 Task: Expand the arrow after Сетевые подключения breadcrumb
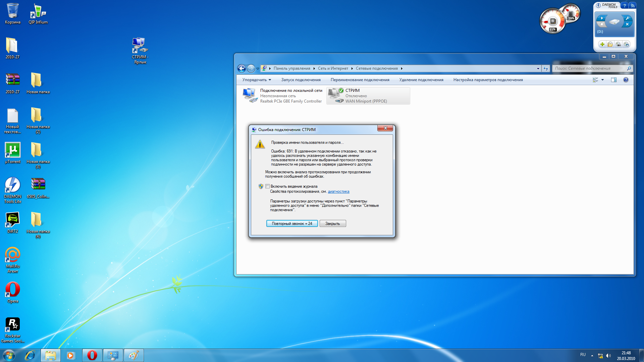tap(401, 68)
